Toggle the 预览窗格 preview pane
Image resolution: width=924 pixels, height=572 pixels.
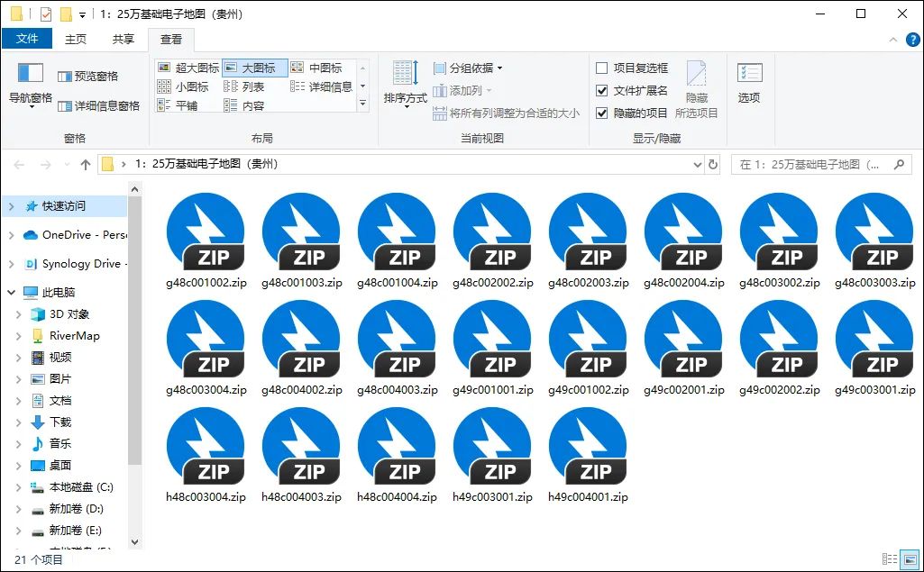(x=87, y=76)
